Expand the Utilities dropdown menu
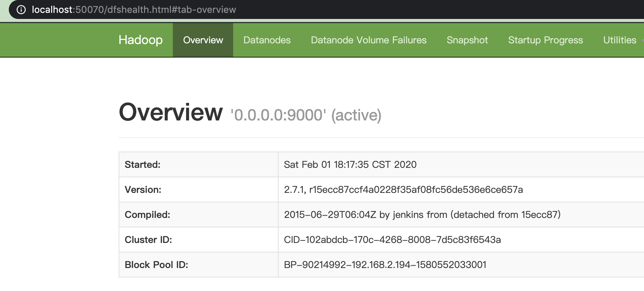Image resolution: width=644 pixels, height=291 pixels. [620, 40]
